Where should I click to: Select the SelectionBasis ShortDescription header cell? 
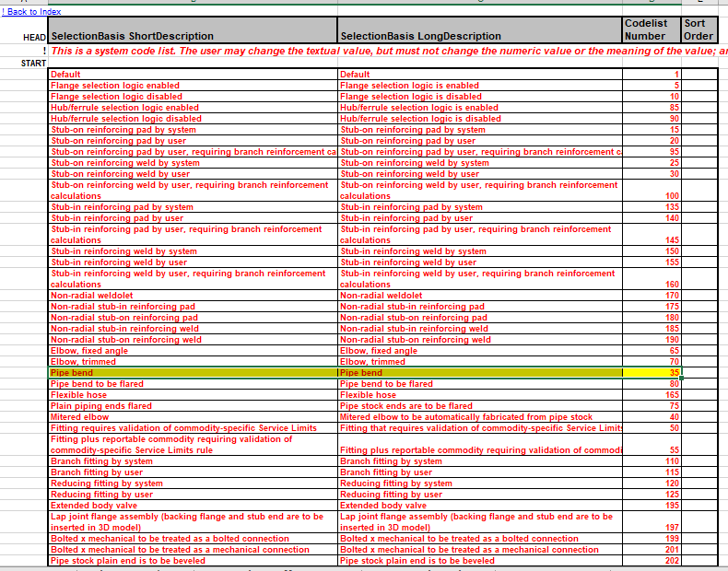coord(193,30)
